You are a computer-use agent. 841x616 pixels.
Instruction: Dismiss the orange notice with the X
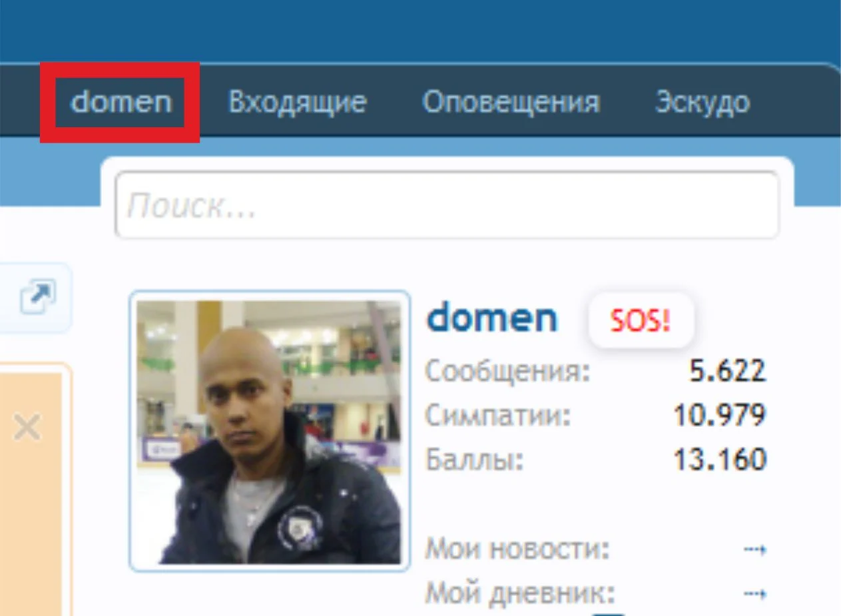click(x=27, y=427)
